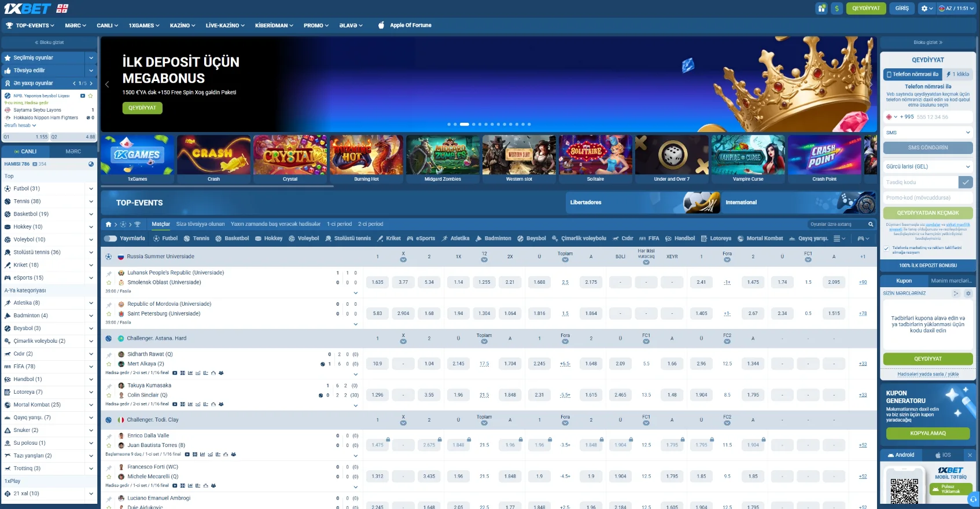Screen dimensions: 980x509
Task: Switch to MƏRC sidebar tab
Action: (x=73, y=152)
